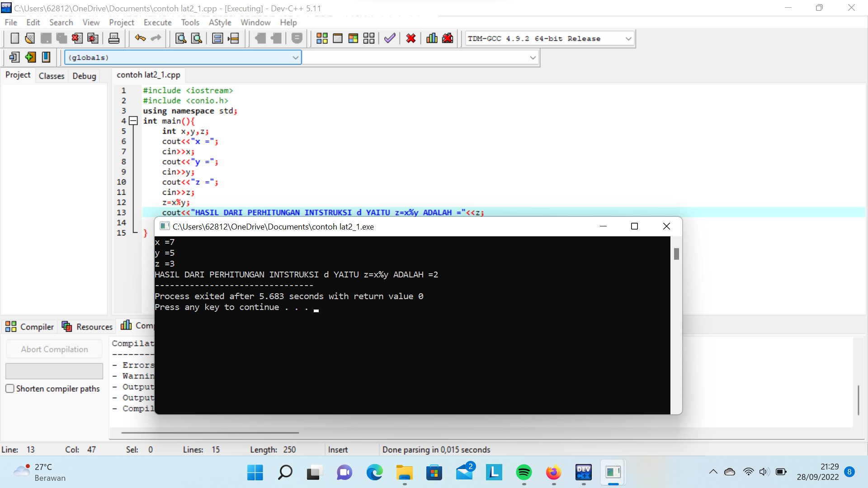The height and width of the screenshot is (488, 868).
Task: Click the Redo arrow icon
Action: (x=156, y=38)
